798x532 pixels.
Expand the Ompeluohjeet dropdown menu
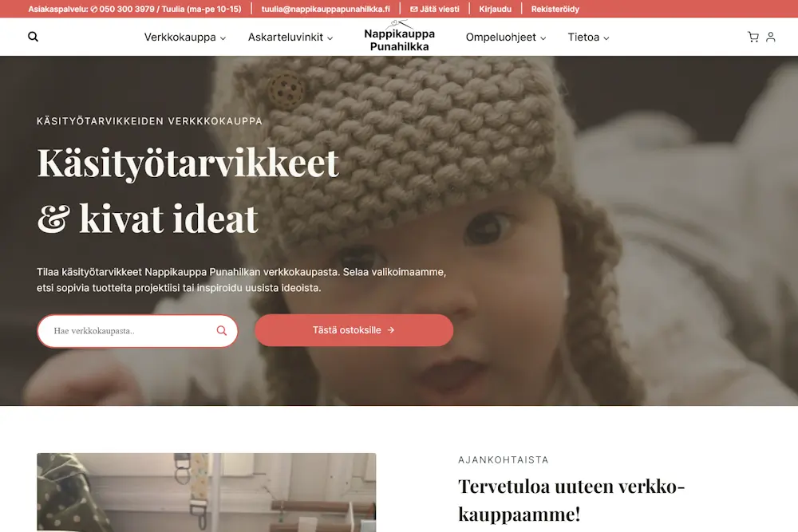[x=506, y=37]
